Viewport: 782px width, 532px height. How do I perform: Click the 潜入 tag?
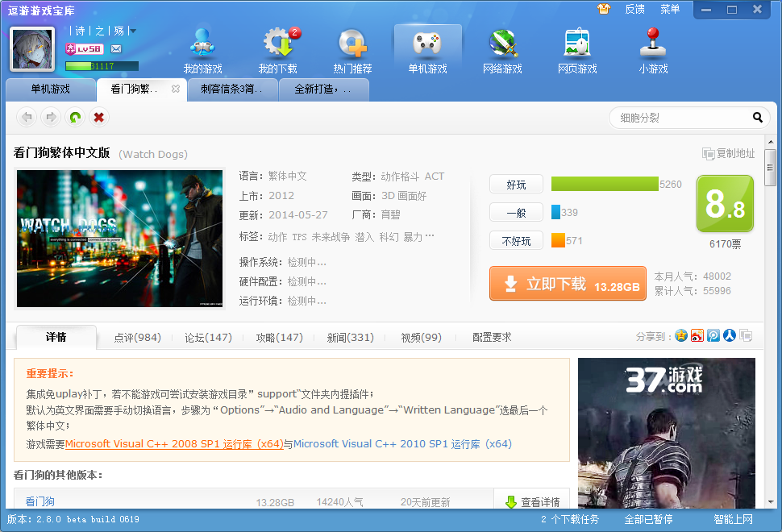pos(364,237)
